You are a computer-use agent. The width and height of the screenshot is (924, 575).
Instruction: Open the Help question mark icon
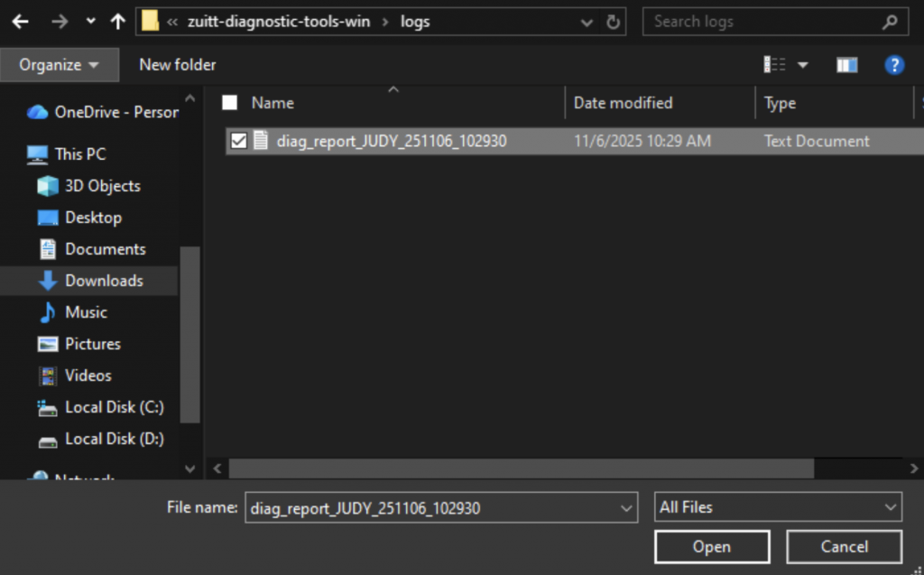tap(893, 65)
